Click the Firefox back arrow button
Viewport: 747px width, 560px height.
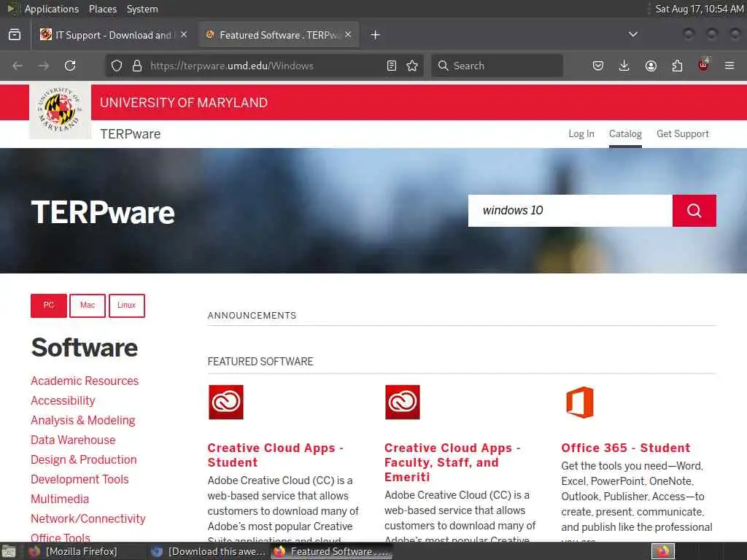tap(18, 66)
